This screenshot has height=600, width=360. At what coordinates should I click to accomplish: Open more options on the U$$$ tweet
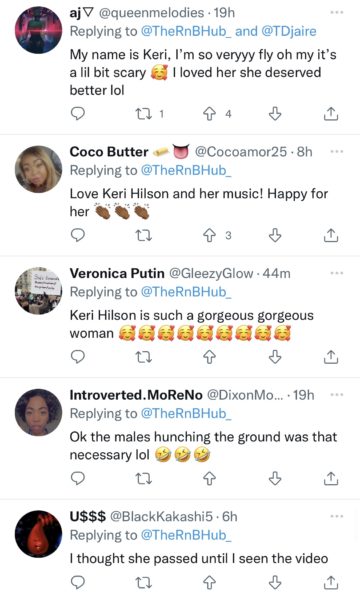[337, 516]
